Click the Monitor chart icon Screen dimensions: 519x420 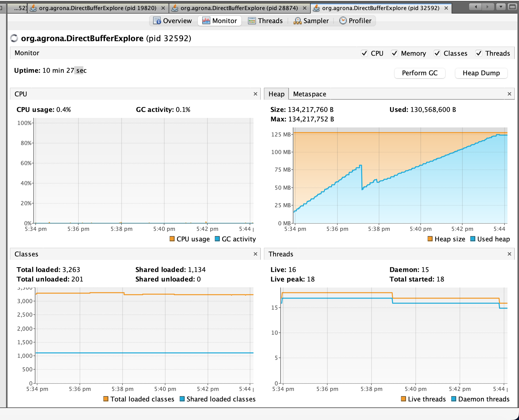(206, 21)
